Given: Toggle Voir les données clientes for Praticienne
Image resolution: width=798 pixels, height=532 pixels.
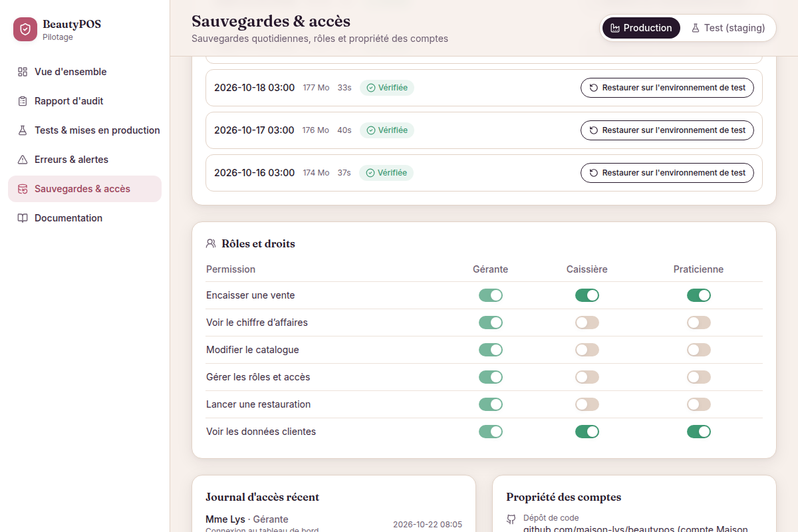Looking at the screenshot, I should pos(699,432).
